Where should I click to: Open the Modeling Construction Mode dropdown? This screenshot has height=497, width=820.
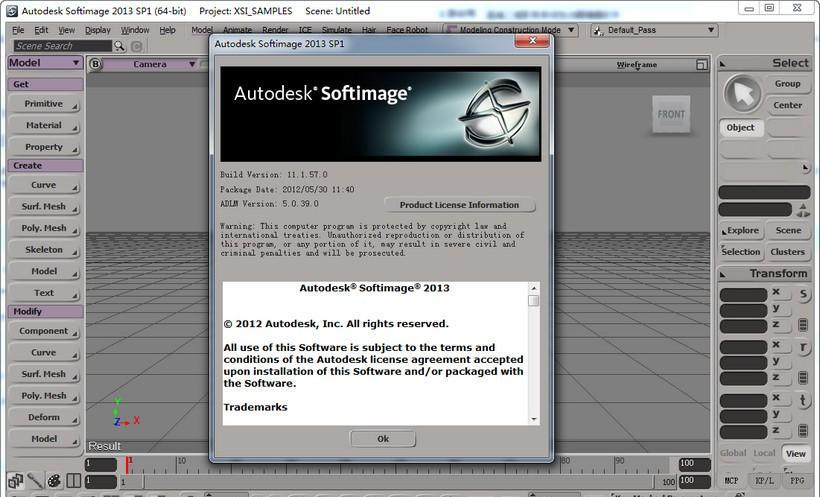(509, 30)
